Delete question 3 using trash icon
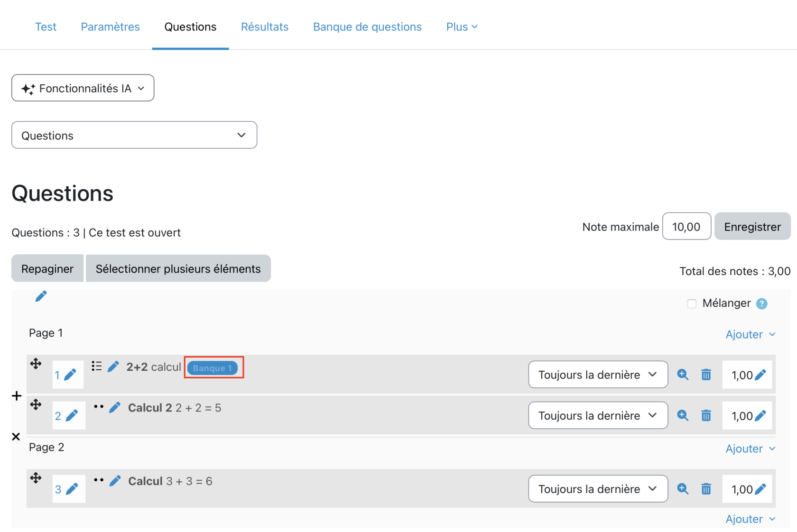 (x=706, y=489)
